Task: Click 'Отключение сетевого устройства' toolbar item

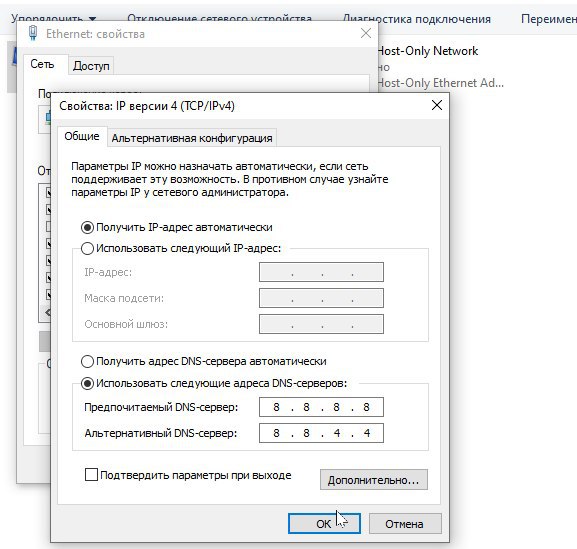Action: (219, 18)
